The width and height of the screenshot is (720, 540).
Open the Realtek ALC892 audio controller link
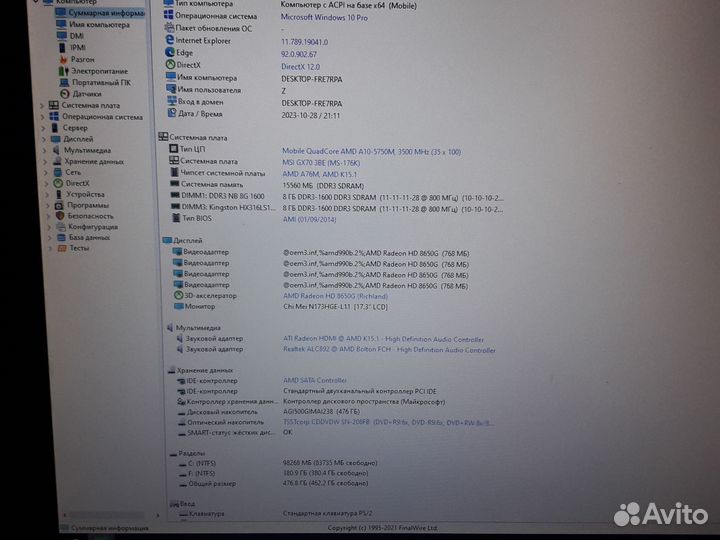389,349
